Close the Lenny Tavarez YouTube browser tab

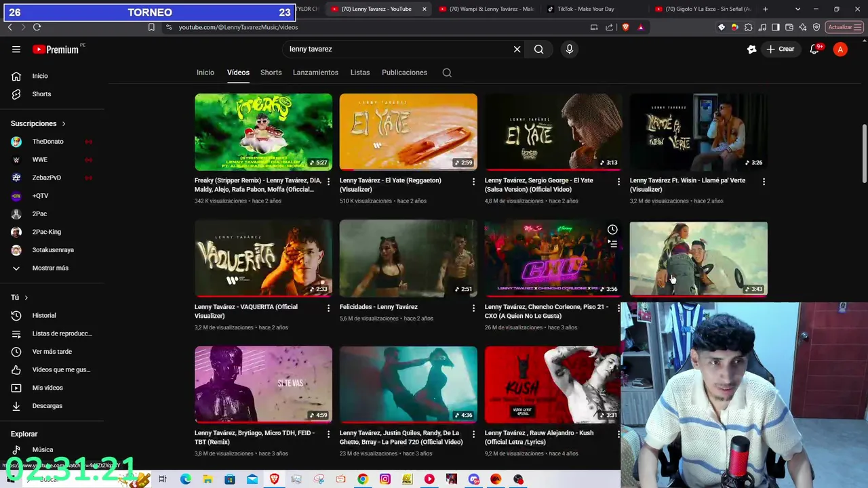click(x=425, y=9)
